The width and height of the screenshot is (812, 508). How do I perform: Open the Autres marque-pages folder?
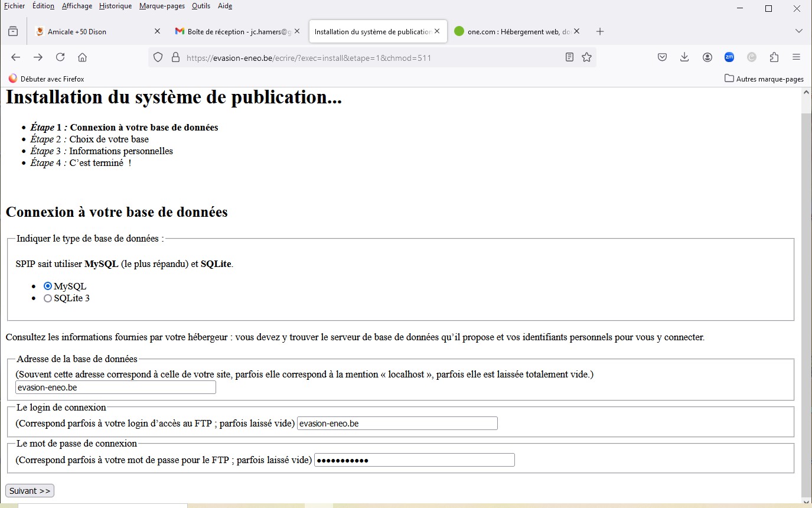click(764, 79)
